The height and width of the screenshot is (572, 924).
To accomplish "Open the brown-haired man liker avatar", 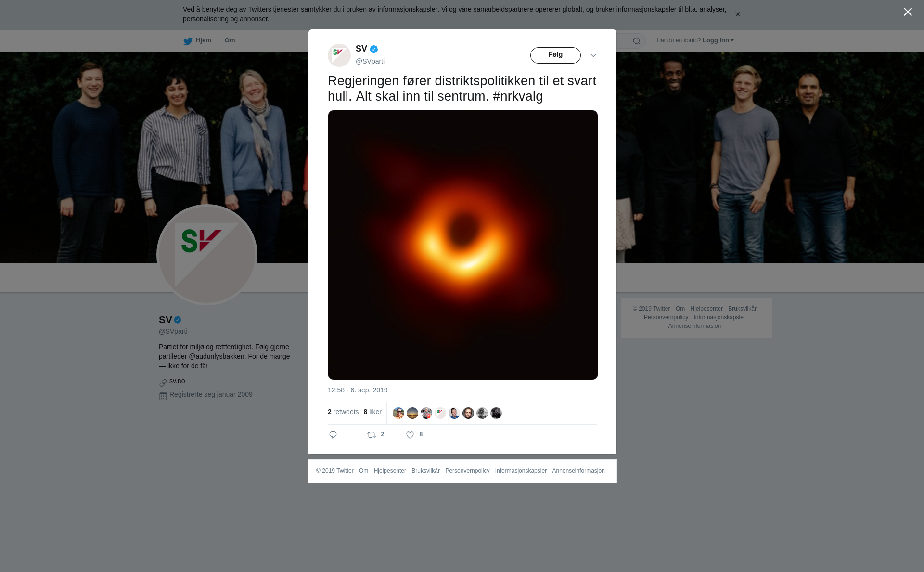I will click(x=468, y=413).
